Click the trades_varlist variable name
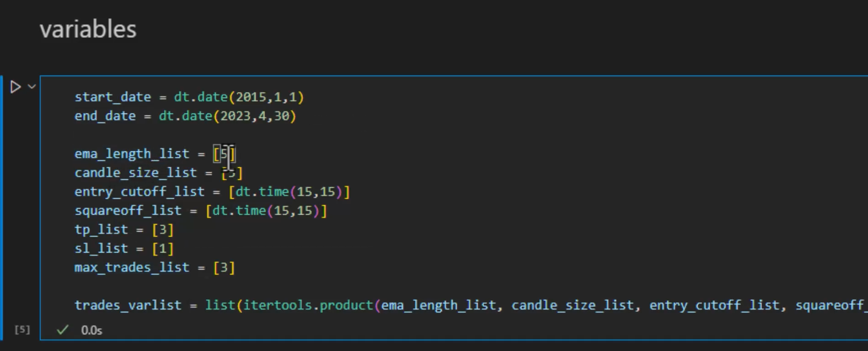The height and width of the screenshot is (351, 868). 128,305
